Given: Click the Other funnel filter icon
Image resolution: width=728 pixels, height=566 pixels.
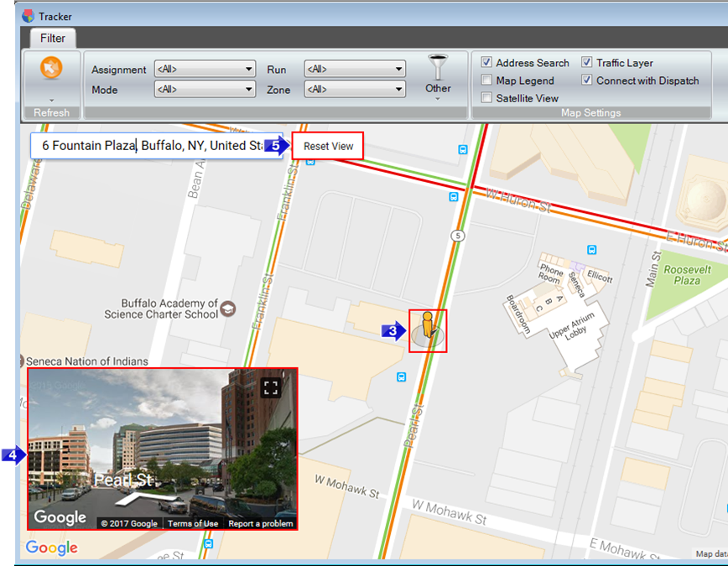Looking at the screenshot, I should [x=438, y=67].
